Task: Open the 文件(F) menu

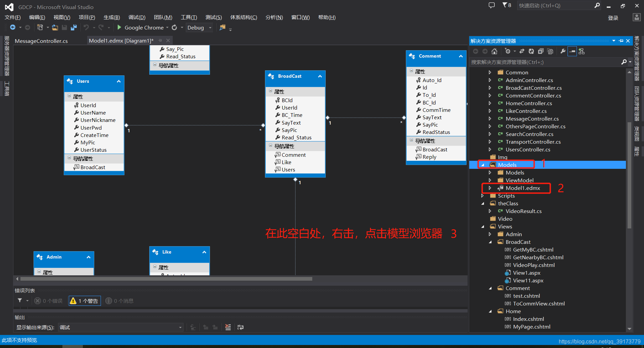Action: [13, 17]
